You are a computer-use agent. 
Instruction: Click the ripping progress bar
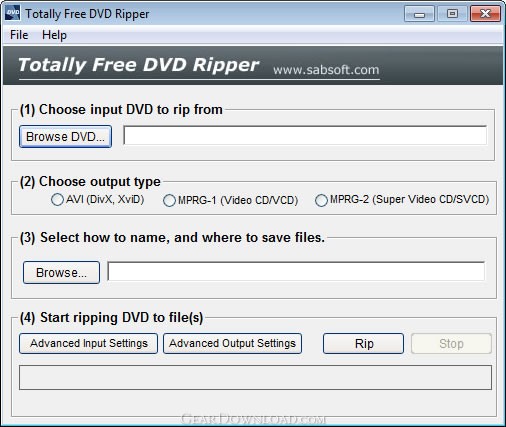[x=255, y=377]
